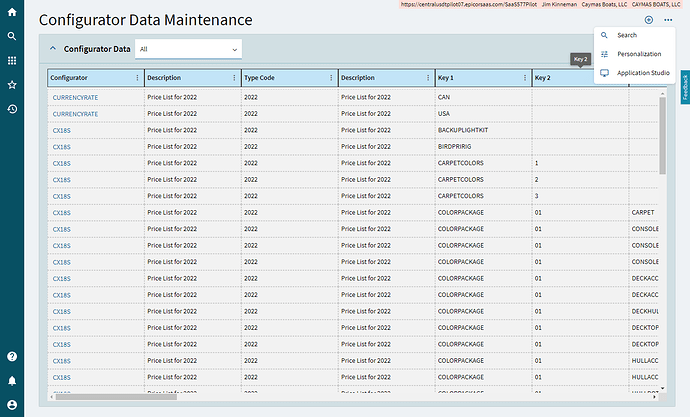690x417 pixels.
Task: Open notifications bell icon
Action: point(12,380)
